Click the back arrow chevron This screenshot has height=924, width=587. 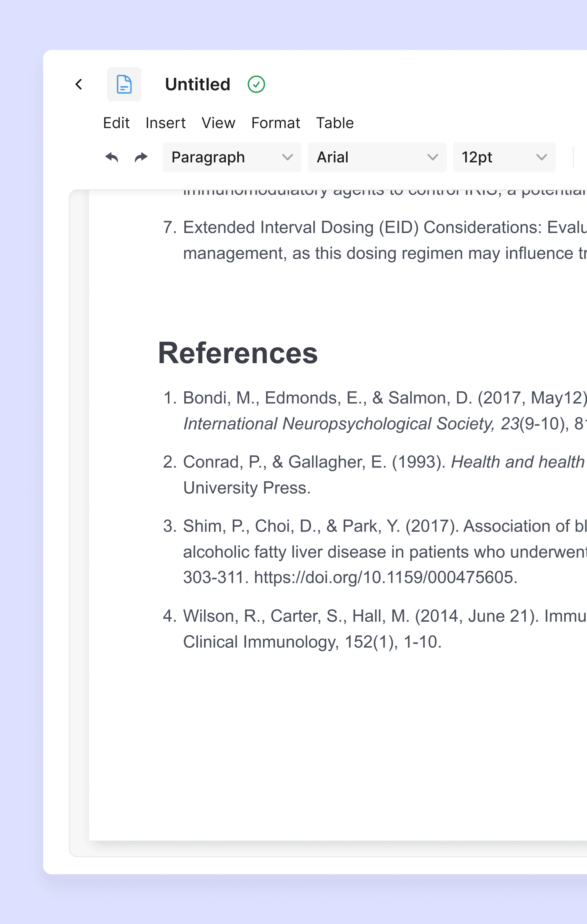pyautogui.click(x=79, y=84)
